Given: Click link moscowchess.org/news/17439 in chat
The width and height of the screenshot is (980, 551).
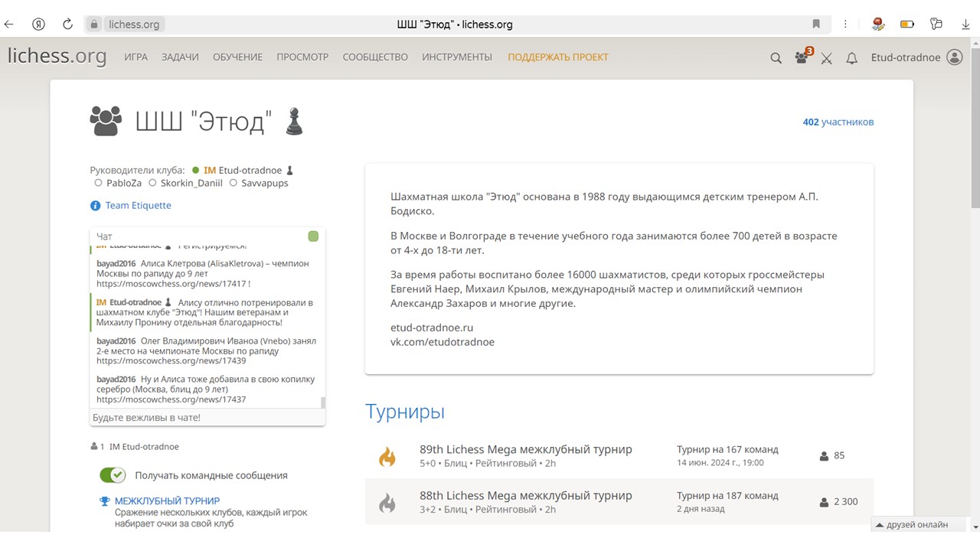Looking at the screenshot, I should point(171,361).
